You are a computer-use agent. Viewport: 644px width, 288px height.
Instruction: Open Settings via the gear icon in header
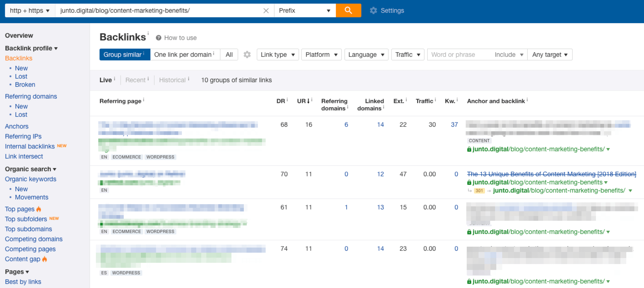point(373,10)
